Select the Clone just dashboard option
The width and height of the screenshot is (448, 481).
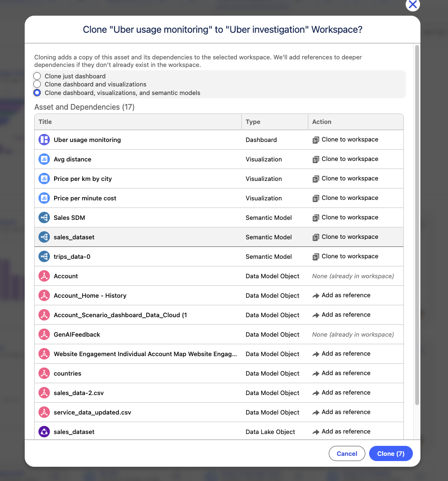37,76
